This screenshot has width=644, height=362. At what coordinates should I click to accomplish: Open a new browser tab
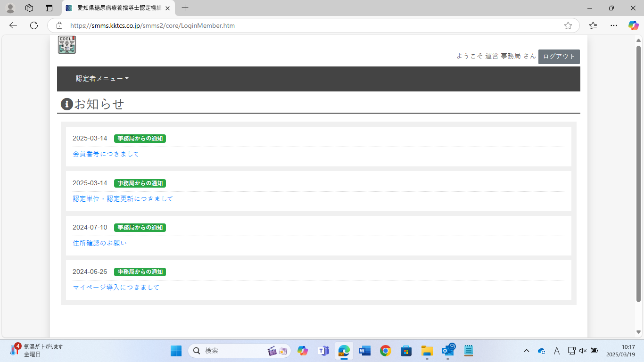click(x=185, y=8)
